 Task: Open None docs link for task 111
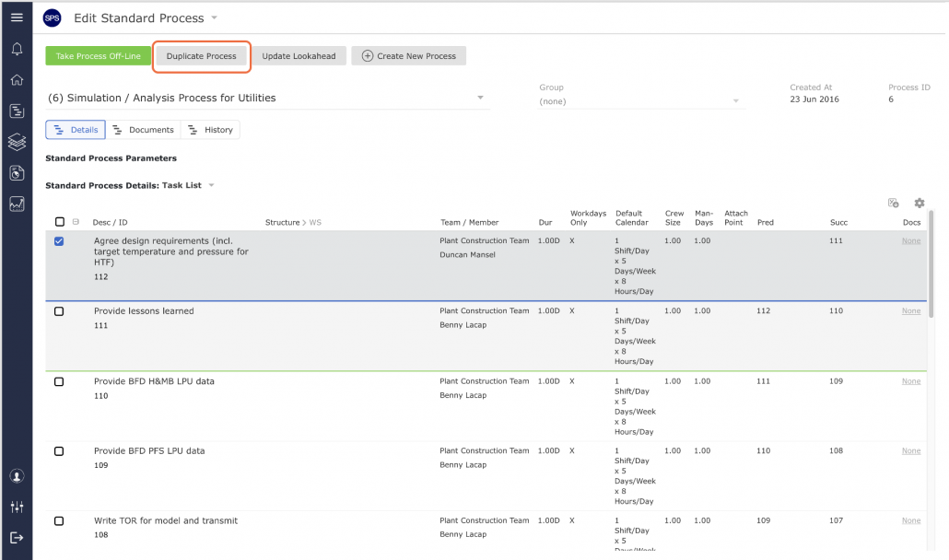coord(911,310)
